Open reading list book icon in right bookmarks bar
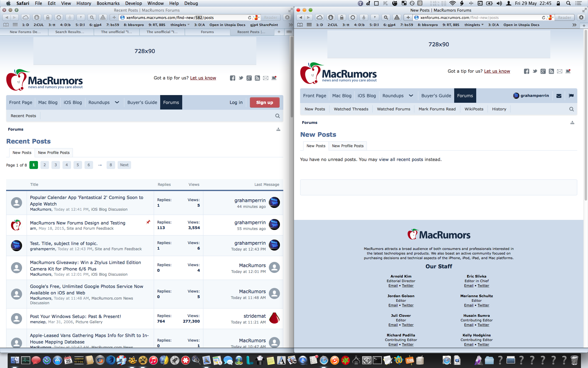Screen dimensions: 588x368 300,25
